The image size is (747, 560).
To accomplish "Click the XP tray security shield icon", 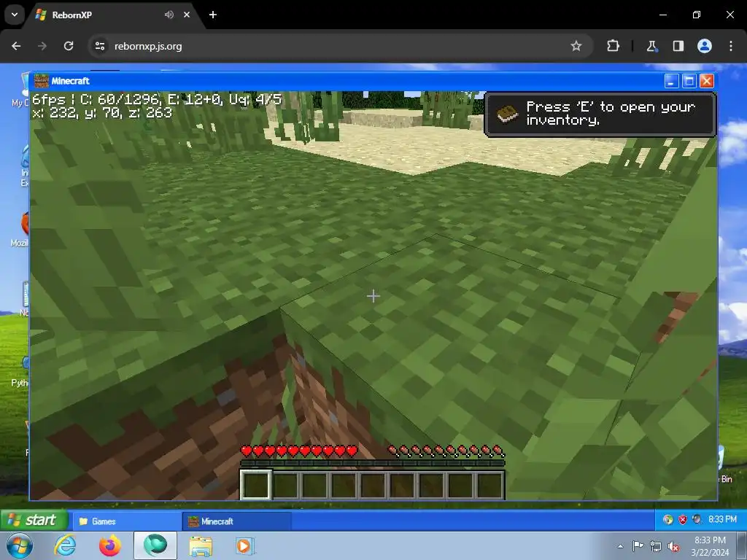I will point(683,519).
